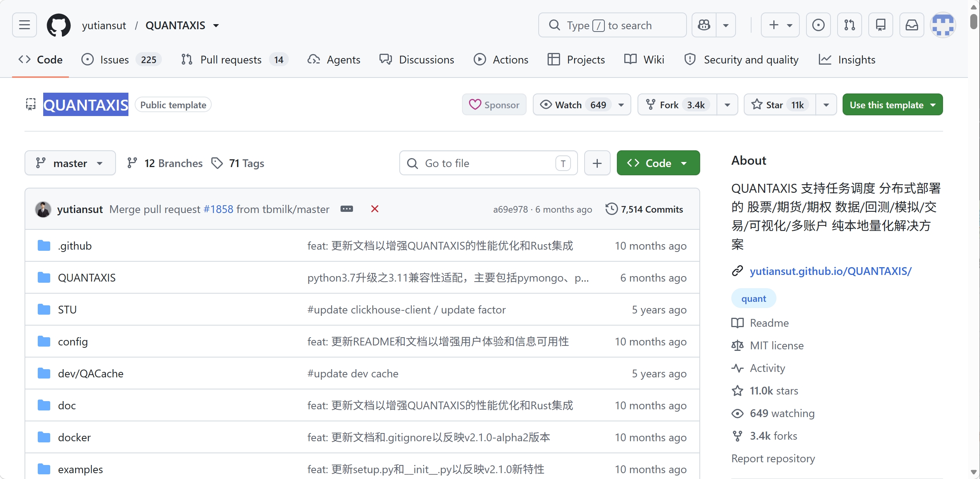
Task: Click the STU folder icon
Action: click(44, 310)
